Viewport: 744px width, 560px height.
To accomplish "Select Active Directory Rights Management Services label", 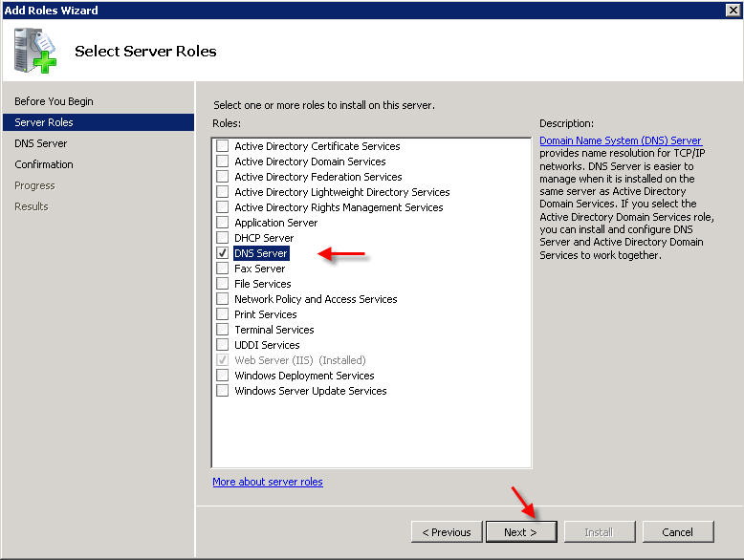I will (x=339, y=207).
